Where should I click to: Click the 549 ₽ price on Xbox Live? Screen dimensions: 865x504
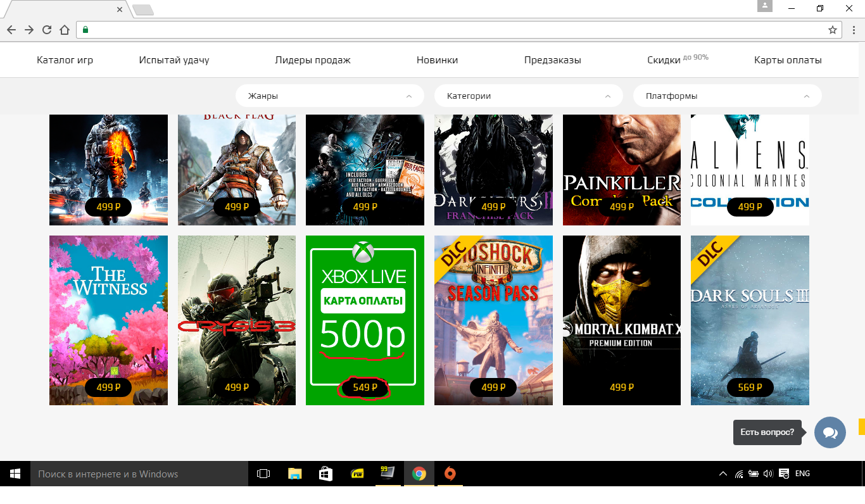[365, 387]
